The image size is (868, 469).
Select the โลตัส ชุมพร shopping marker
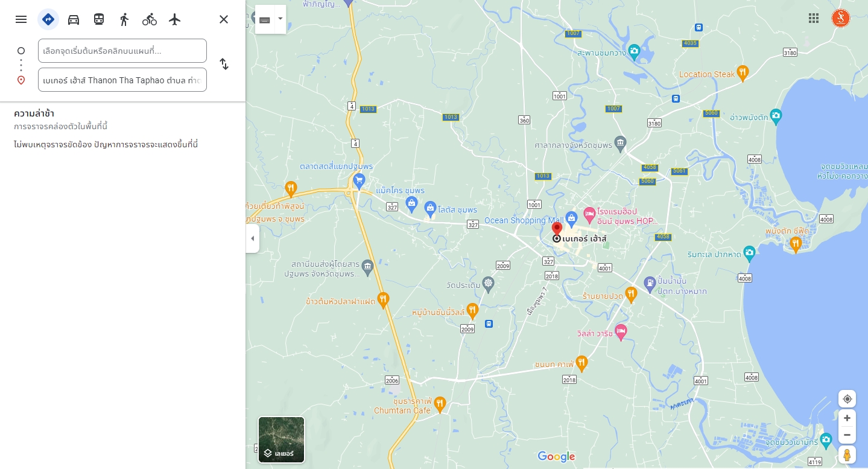click(x=430, y=209)
